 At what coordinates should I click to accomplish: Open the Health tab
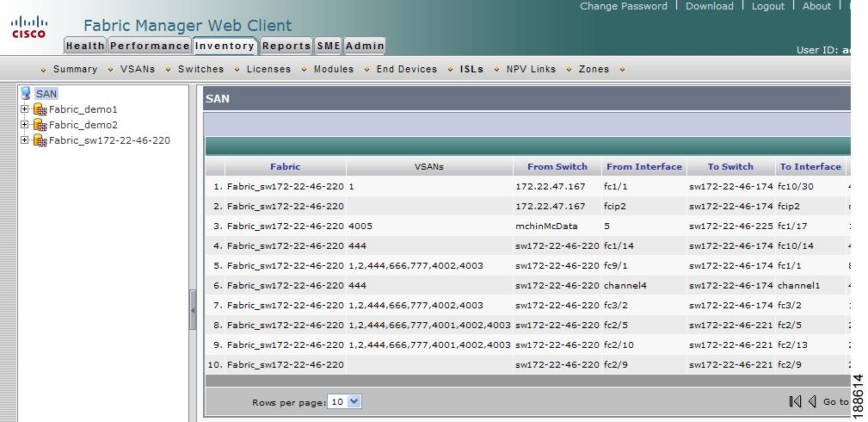coord(85,46)
